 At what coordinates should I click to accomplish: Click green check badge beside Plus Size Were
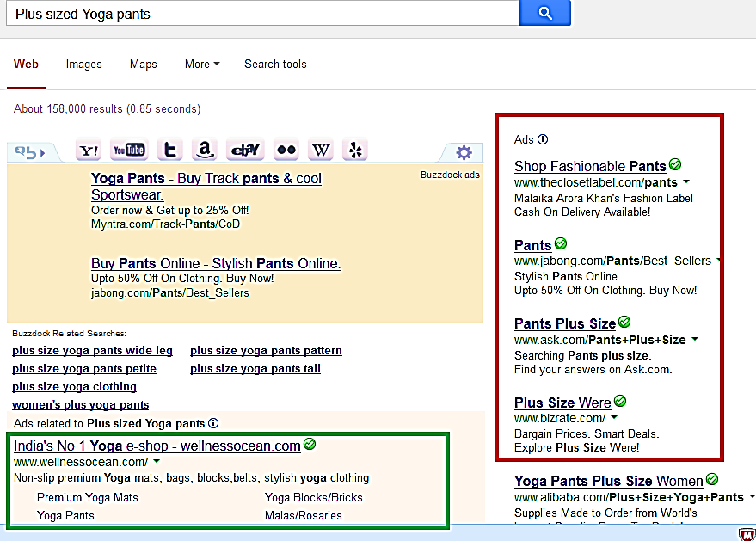pyautogui.click(x=620, y=401)
